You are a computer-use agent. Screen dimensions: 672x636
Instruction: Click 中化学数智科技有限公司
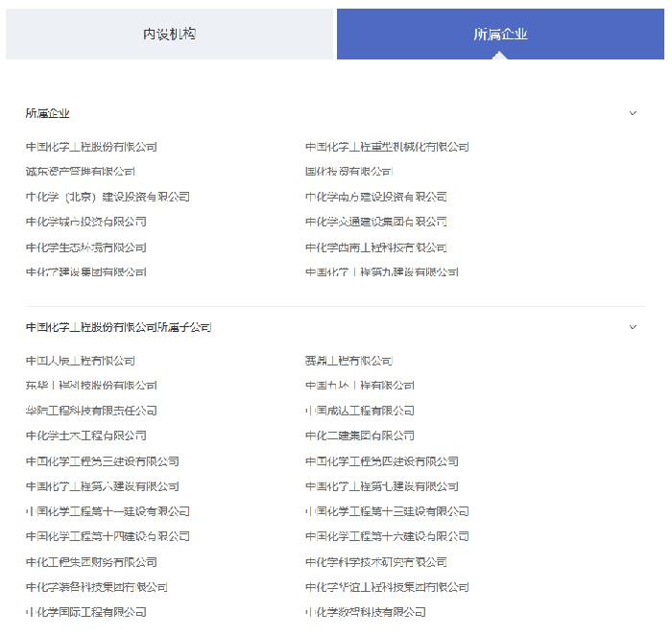365,612
